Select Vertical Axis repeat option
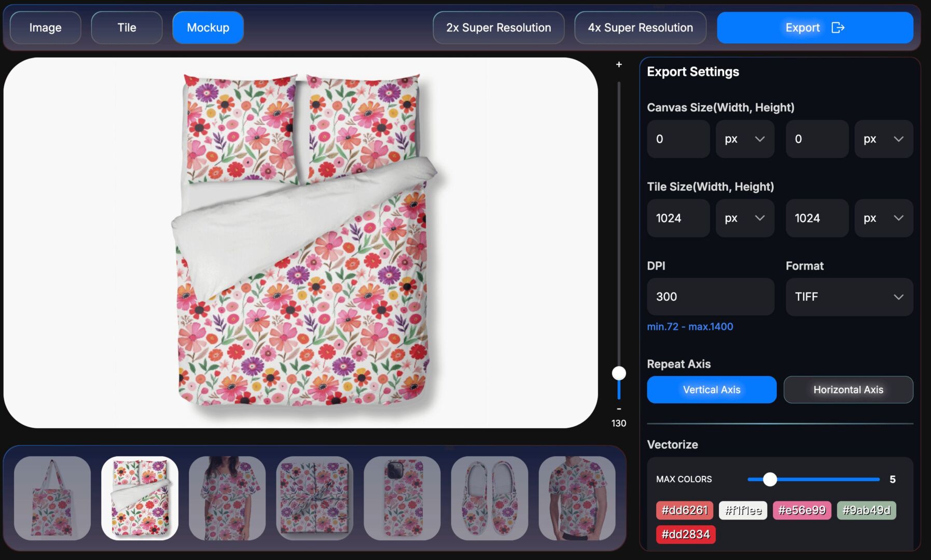This screenshot has width=931, height=560. pyautogui.click(x=712, y=389)
